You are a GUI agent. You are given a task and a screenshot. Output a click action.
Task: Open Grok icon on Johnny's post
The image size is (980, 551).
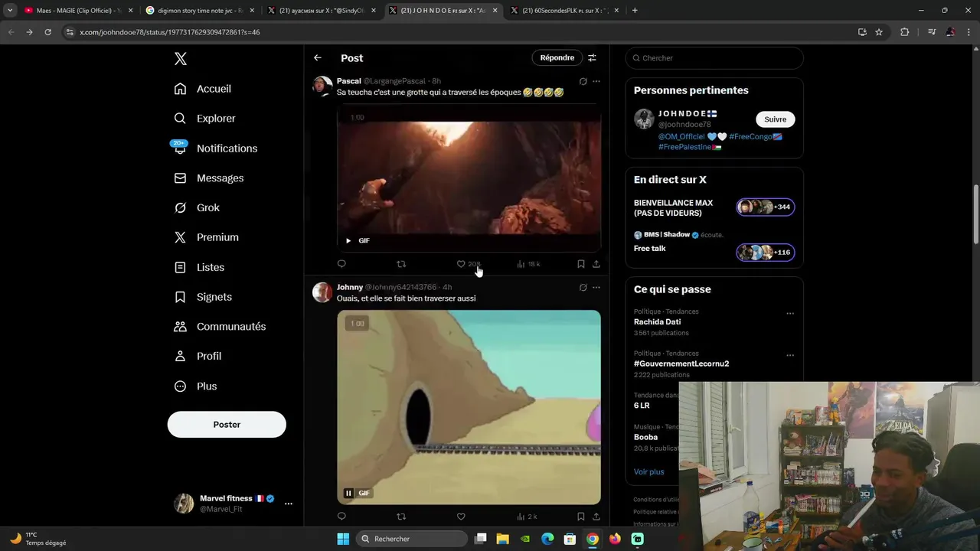click(x=583, y=288)
